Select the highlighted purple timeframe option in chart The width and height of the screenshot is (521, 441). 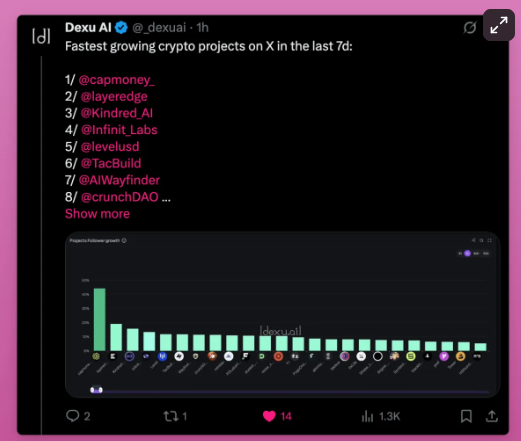point(467,253)
